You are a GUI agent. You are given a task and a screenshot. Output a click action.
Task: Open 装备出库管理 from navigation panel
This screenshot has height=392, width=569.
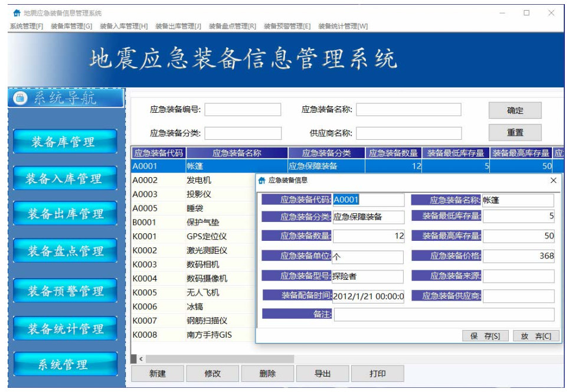pos(65,214)
